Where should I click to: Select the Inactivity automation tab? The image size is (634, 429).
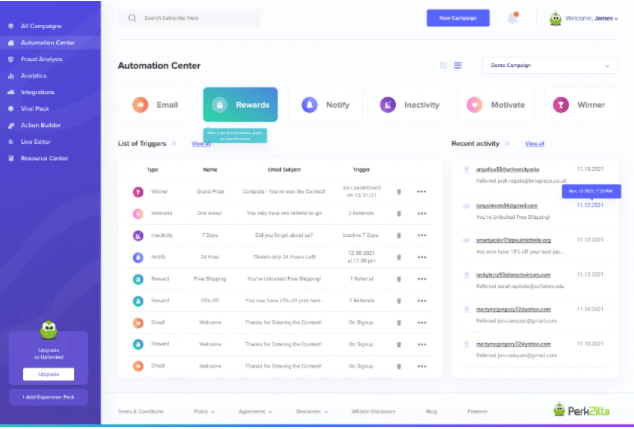pyautogui.click(x=410, y=105)
